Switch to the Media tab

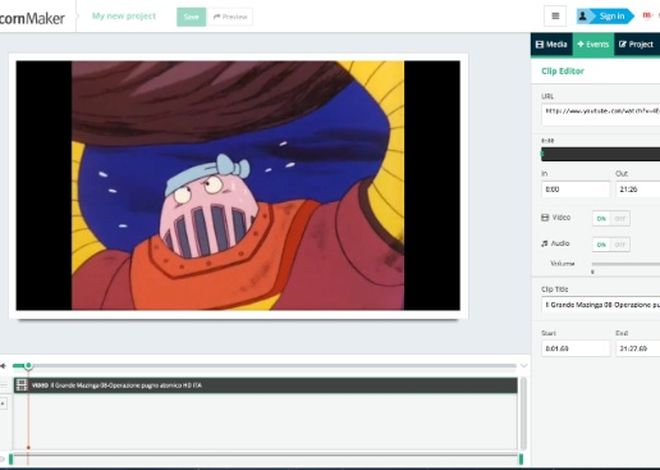(x=551, y=44)
